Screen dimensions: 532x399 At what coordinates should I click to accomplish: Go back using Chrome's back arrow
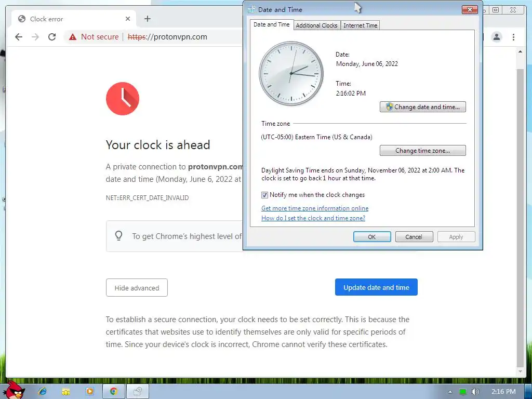click(19, 37)
